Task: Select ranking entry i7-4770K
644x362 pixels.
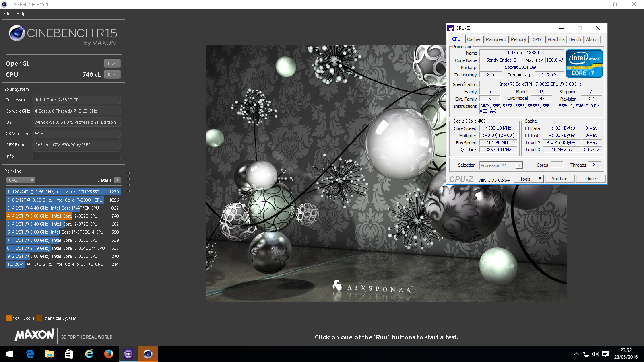Action: 63,208
